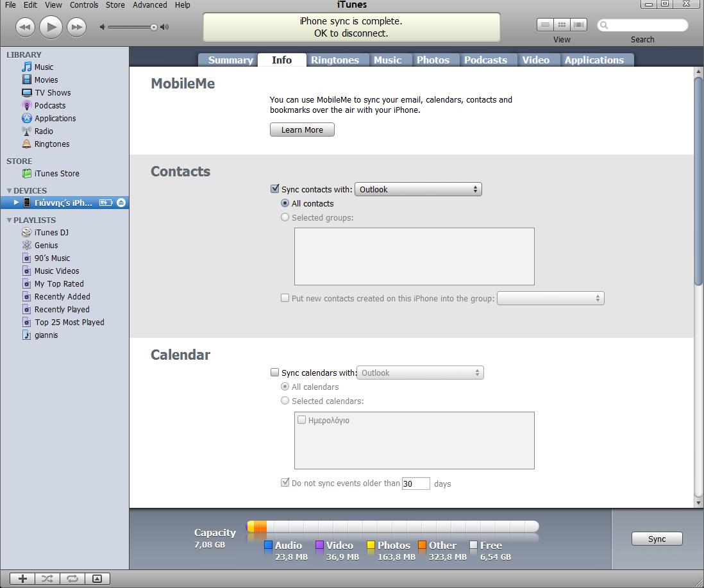The height and width of the screenshot is (588, 704).
Task: Click the days number field
Action: click(415, 483)
